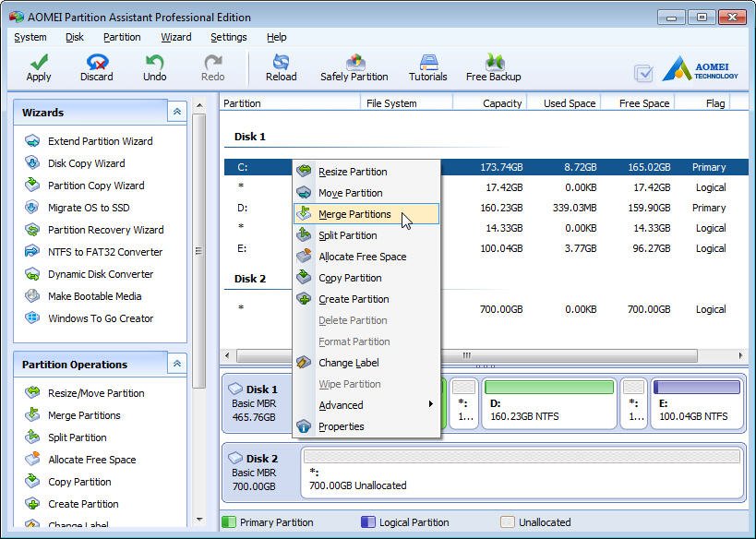Open the Help menu
Image resolution: width=756 pixels, height=539 pixels.
coord(276,37)
